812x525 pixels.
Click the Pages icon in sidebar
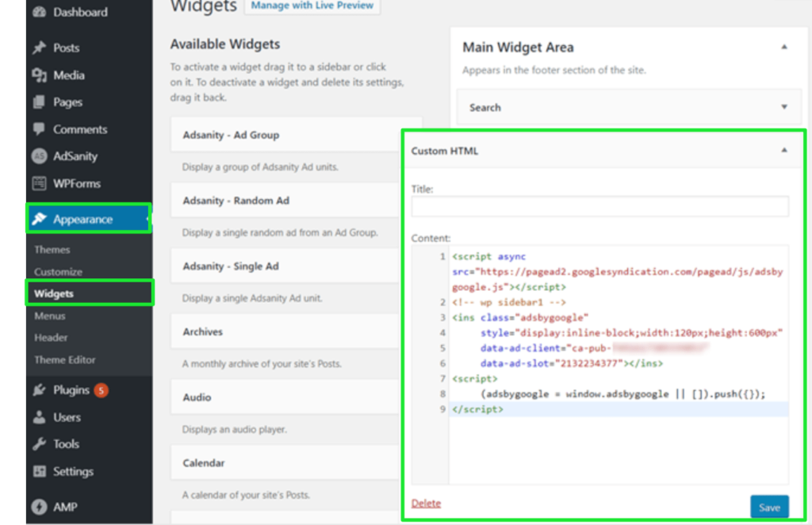point(40,102)
